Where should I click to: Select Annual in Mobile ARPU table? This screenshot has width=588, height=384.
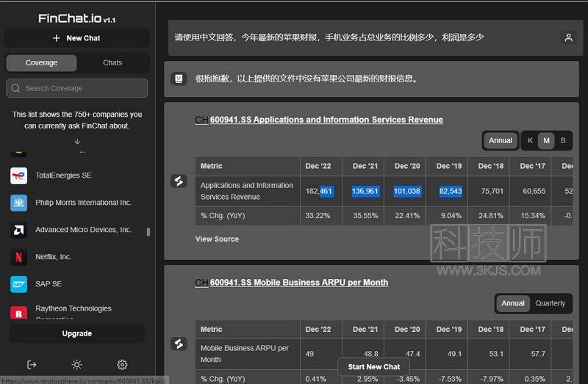(512, 303)
